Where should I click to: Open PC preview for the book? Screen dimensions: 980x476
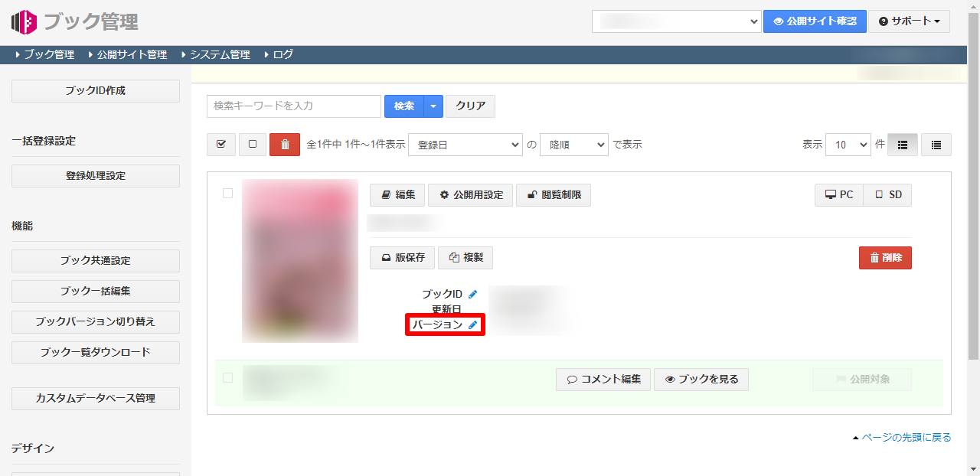click(838, 194)
